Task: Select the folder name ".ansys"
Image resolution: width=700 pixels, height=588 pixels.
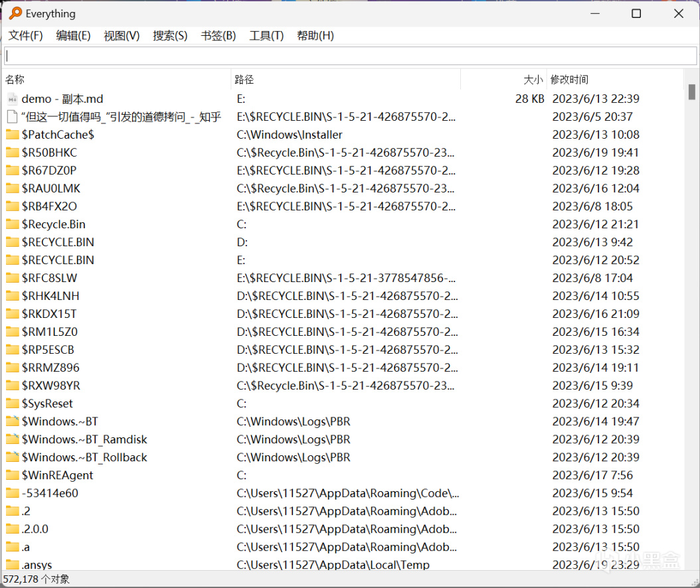Action: [x=37, y=565]
